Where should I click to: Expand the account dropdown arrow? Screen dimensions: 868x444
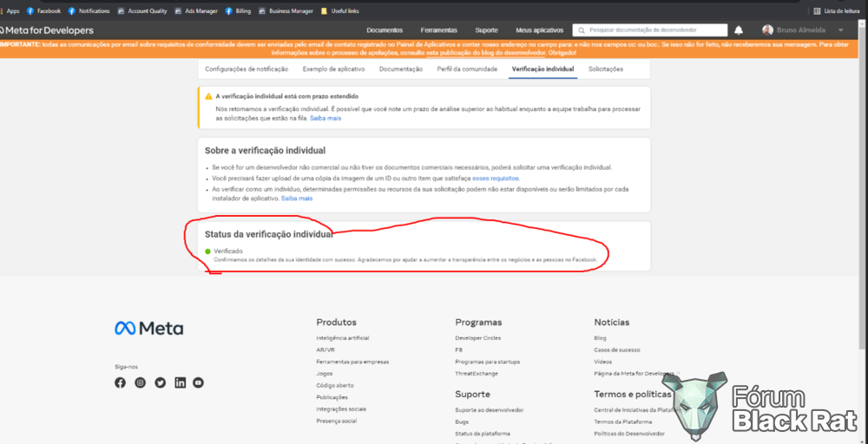point(841,30)
